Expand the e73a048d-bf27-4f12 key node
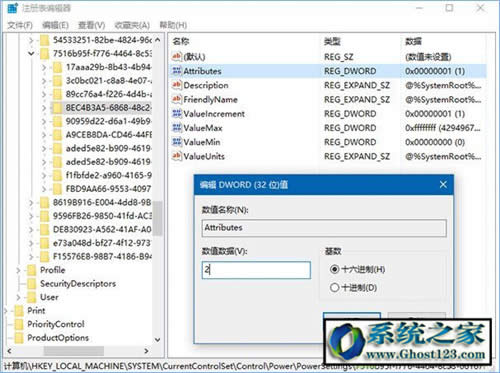500x373 pixels. pos(31,243)
